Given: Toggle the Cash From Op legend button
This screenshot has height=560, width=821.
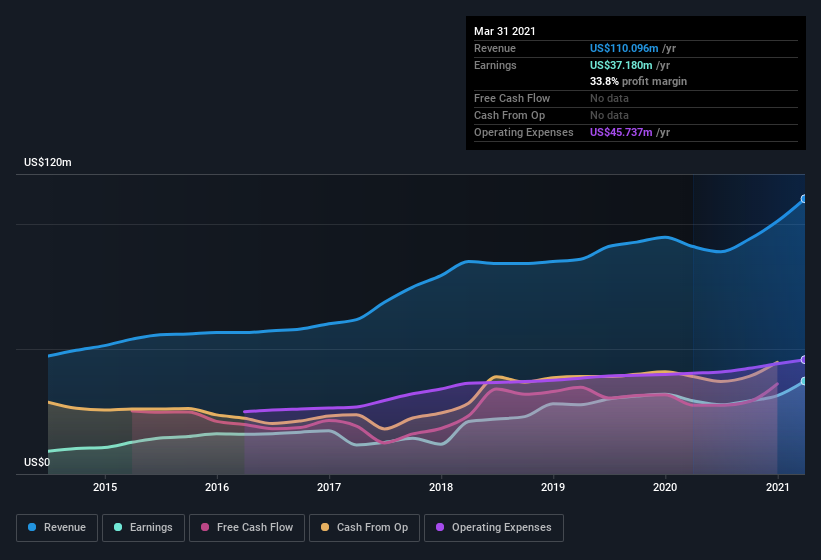Looking at the screenshot, I should (x=364, y=528).
